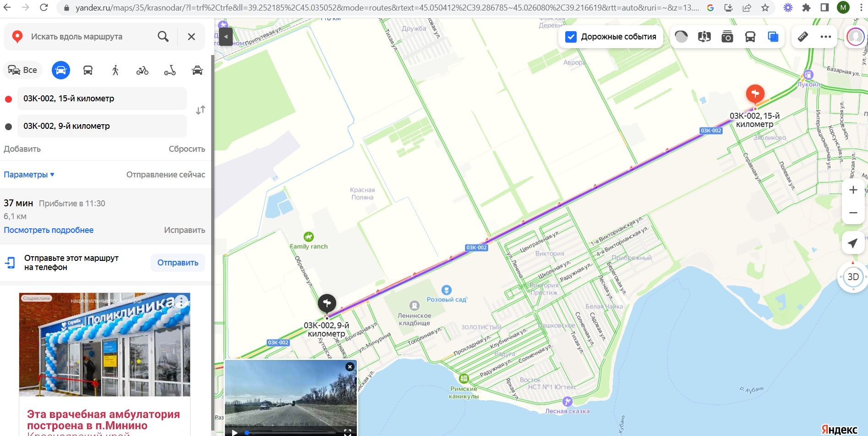
Task: Select the taxi route mode
Action: 197,70
